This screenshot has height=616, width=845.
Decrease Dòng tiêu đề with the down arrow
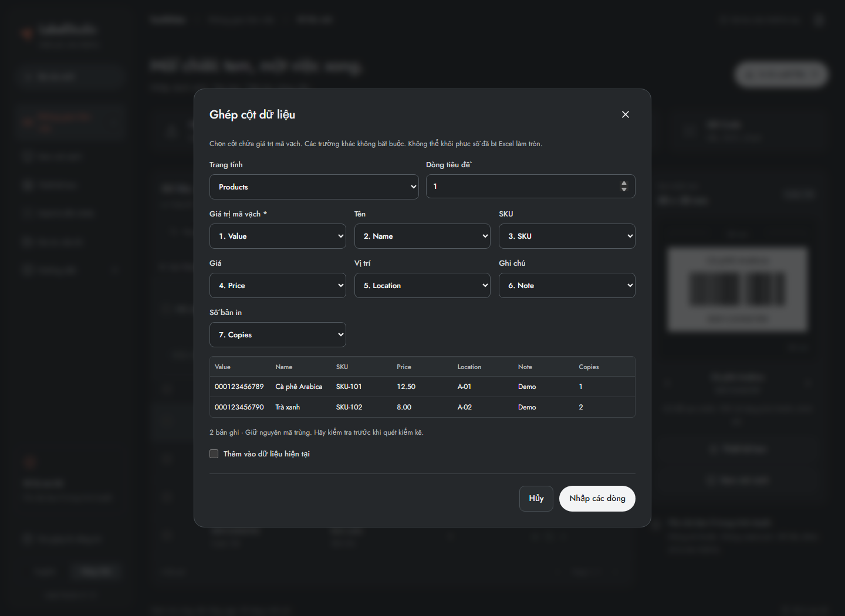pyautogui.click(x=624, y=189)
